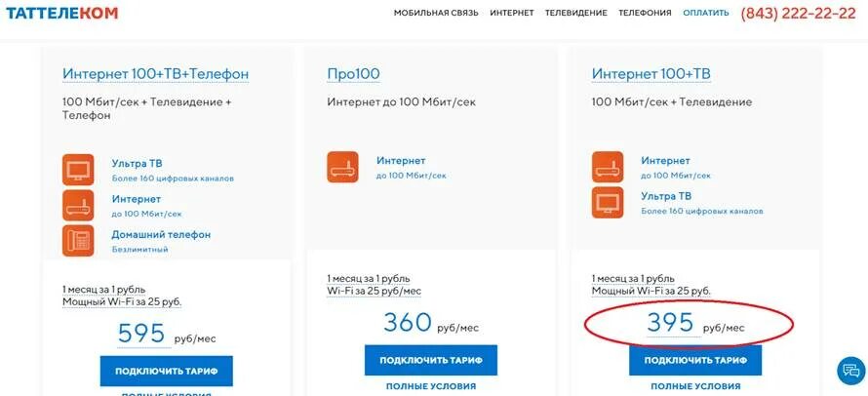868x396 pixels.
Task: Open the Таттелеком logo home link
Action: pyautogui.click(x=61, y=12)
